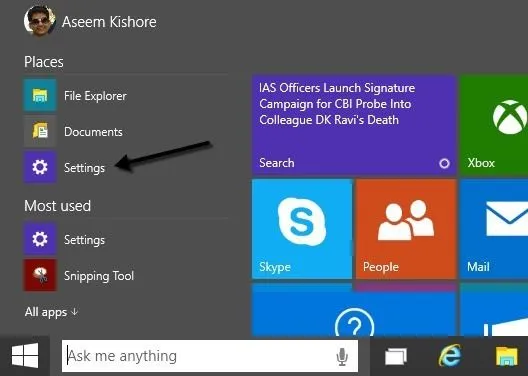Select the Settings label under Places
The height and width of the screenshot is (376, 528).
tap(85, 168)
